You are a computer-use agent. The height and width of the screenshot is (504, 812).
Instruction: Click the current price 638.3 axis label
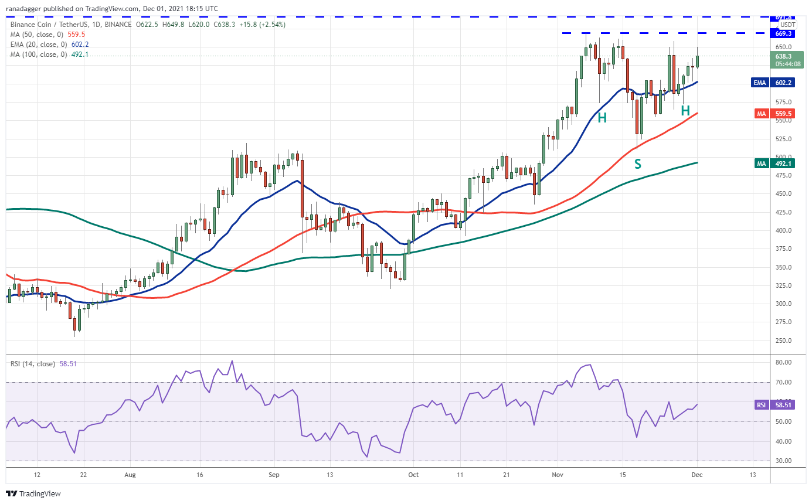[x=784, y=57]
